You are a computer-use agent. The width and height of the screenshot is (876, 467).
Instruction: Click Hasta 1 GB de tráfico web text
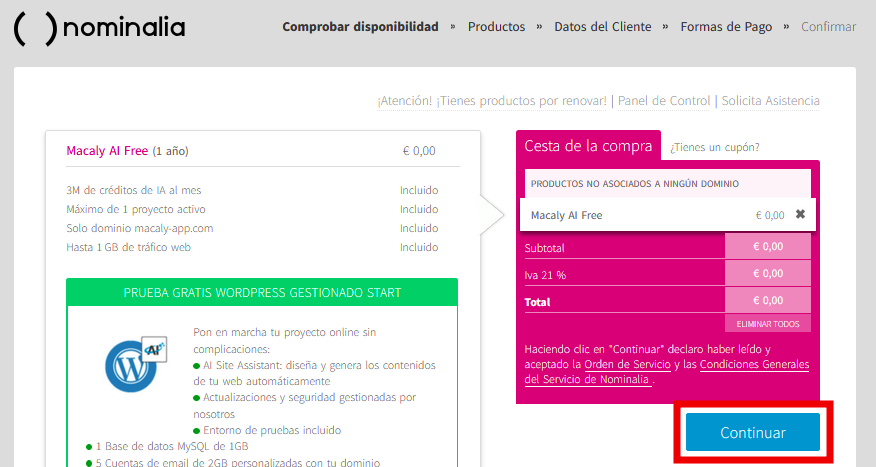128,247
